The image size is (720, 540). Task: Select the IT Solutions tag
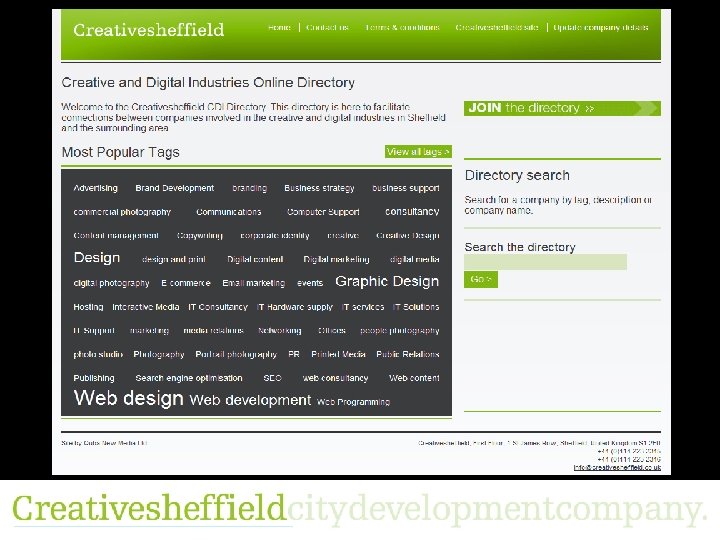(416, 307)
